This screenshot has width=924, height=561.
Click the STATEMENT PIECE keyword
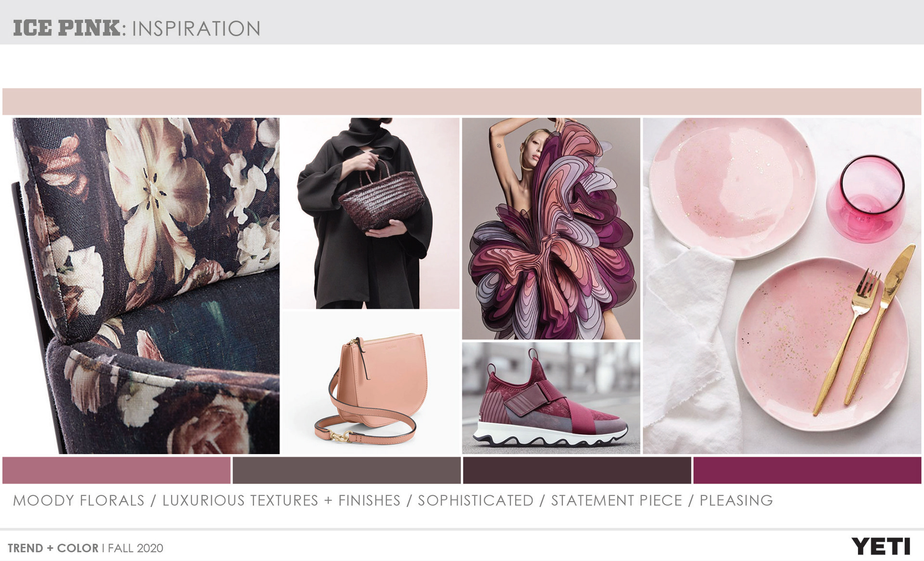click(616, 500)
